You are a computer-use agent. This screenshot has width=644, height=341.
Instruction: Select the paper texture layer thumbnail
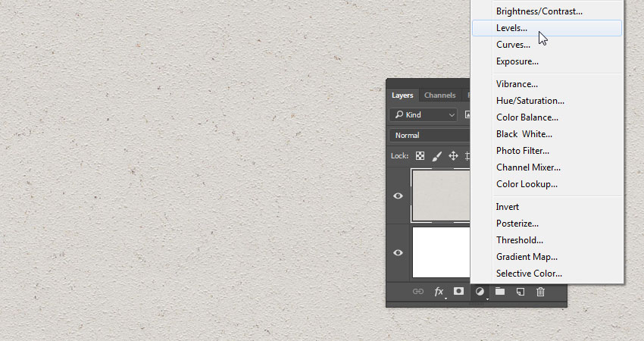441,195
